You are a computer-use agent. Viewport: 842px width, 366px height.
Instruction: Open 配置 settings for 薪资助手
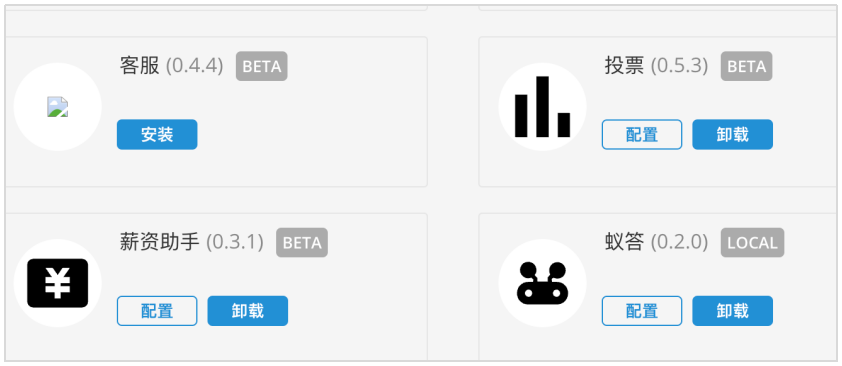(x=157, y=311)
